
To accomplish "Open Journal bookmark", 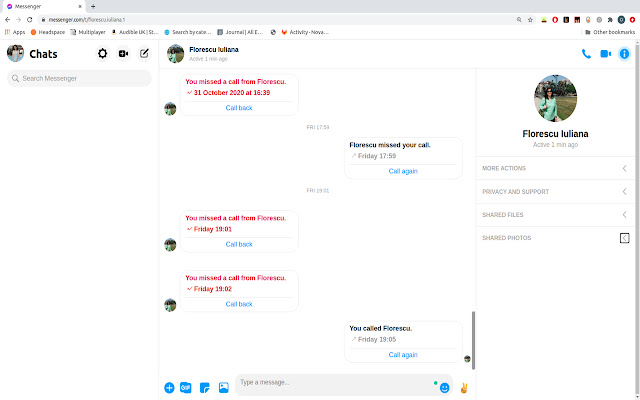I will click(240, 32).
